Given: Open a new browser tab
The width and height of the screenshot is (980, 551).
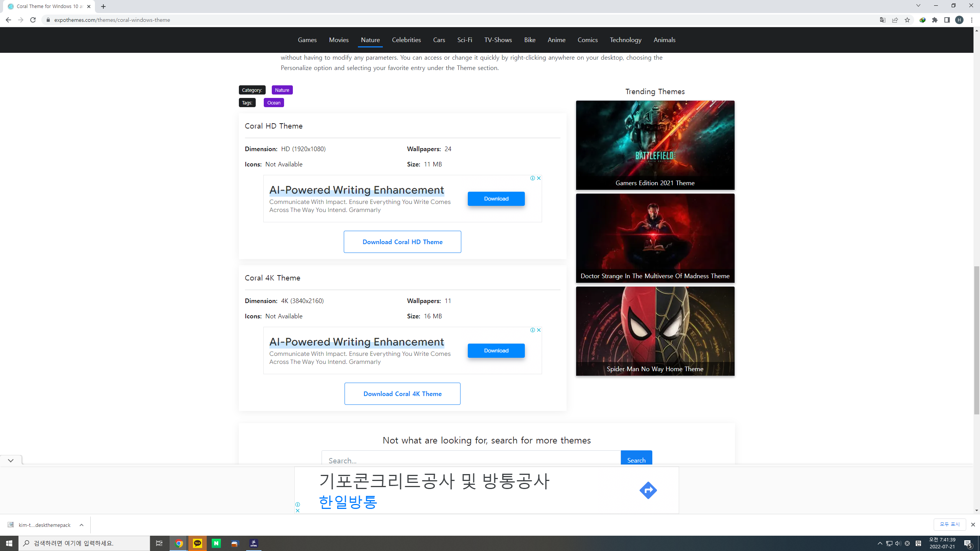Looking at the screenshot, I should tap(103, 7).
